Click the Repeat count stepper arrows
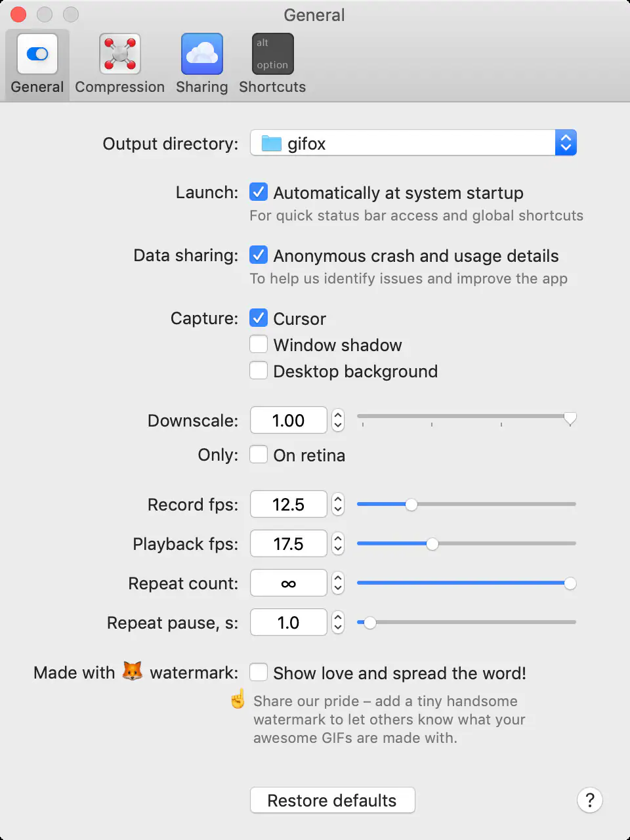Image resolution: width=630 pixels, height=840 pixels. click(x=338, y=583)
